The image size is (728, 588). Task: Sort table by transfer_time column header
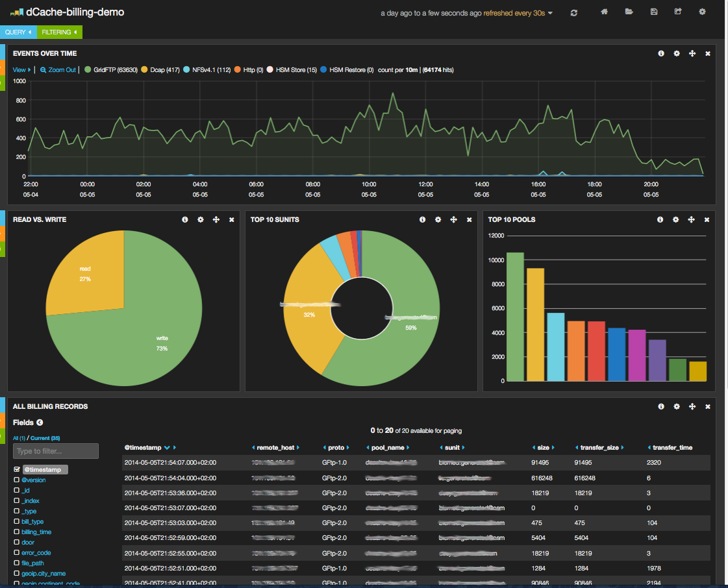pos(672,448)
